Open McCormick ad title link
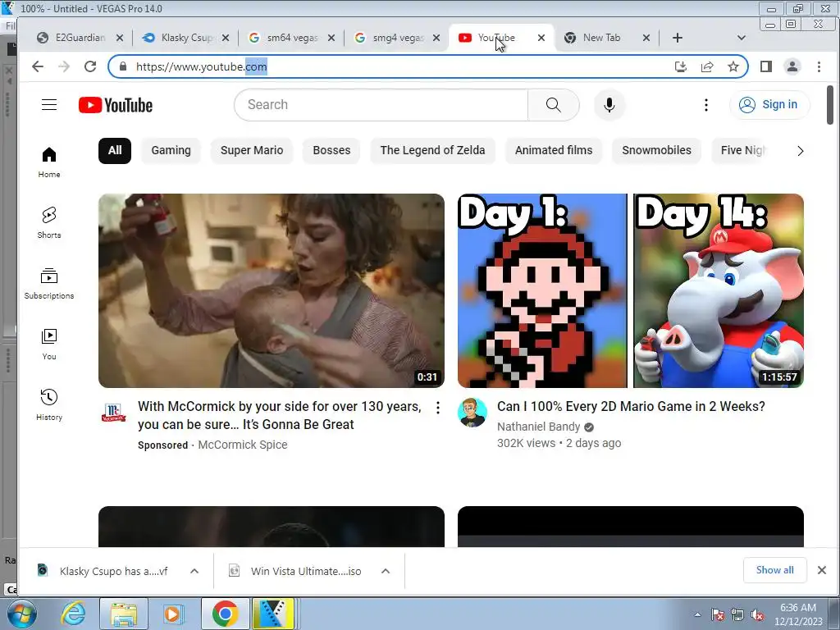The height and width of the screenshot is (630, 840). (x=279, y=415)
